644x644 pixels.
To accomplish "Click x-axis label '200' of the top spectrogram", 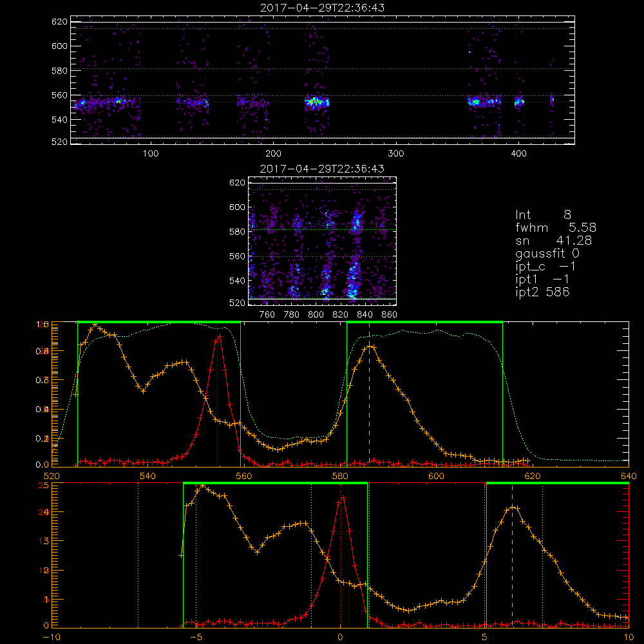I will click(273, 154).
